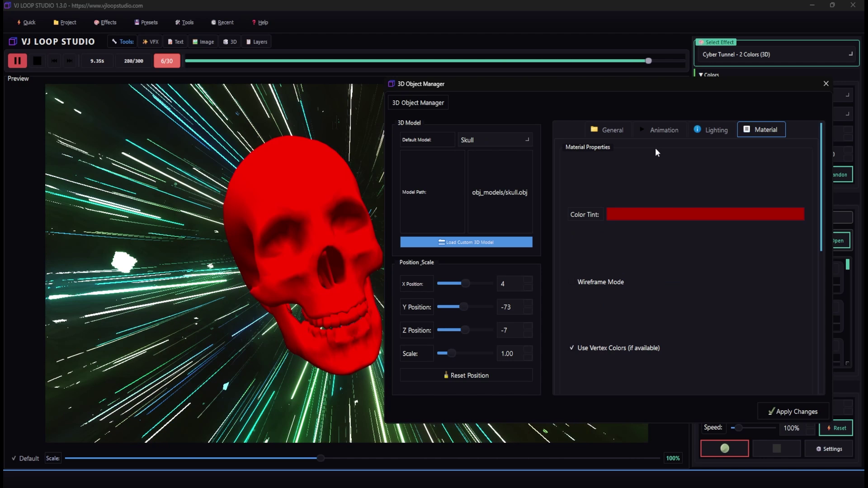Click Reset Position for the skull model
This screenshot has height=488, width=868.
point(466,375)
